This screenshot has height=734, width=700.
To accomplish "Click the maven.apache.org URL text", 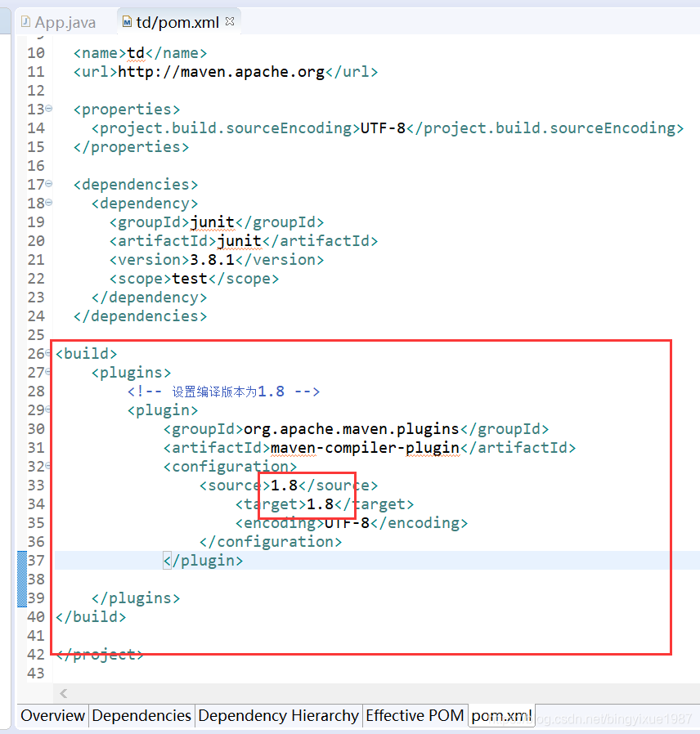I will tap(217, 71).
